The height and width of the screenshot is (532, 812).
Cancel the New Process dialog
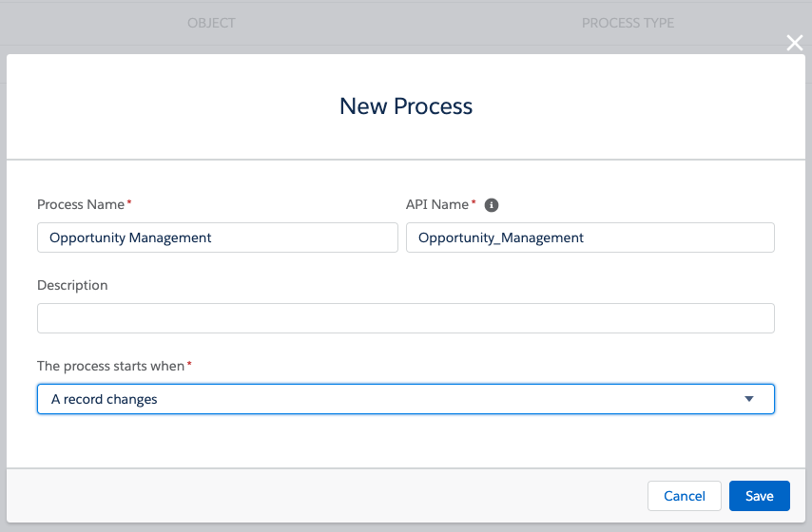point(684,496)
